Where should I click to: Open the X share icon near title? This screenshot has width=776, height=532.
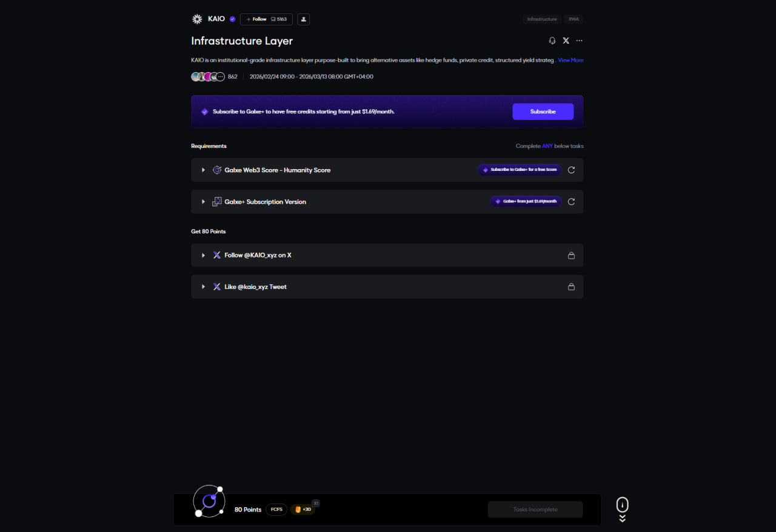point(566,41)
